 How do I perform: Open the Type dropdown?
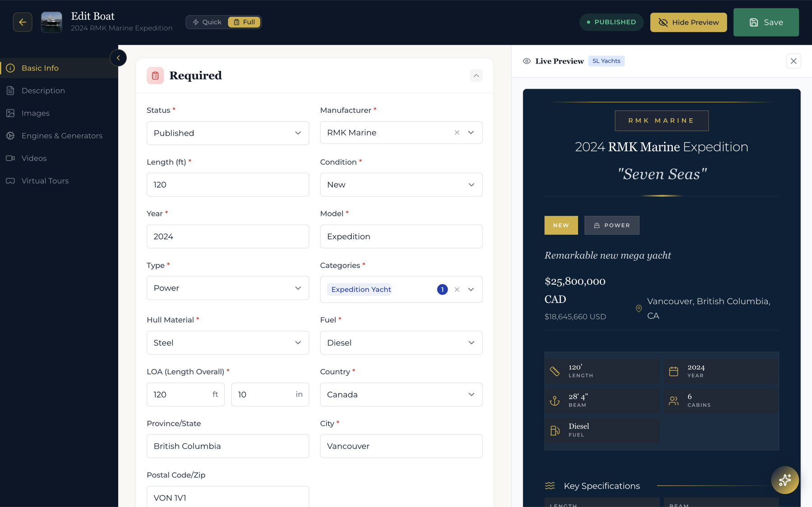point(228,288)
